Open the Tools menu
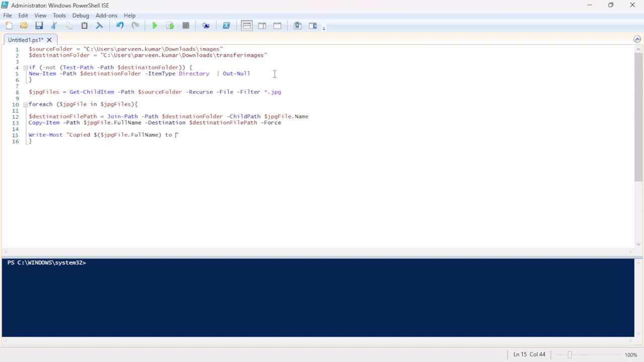 pos(59,16)
